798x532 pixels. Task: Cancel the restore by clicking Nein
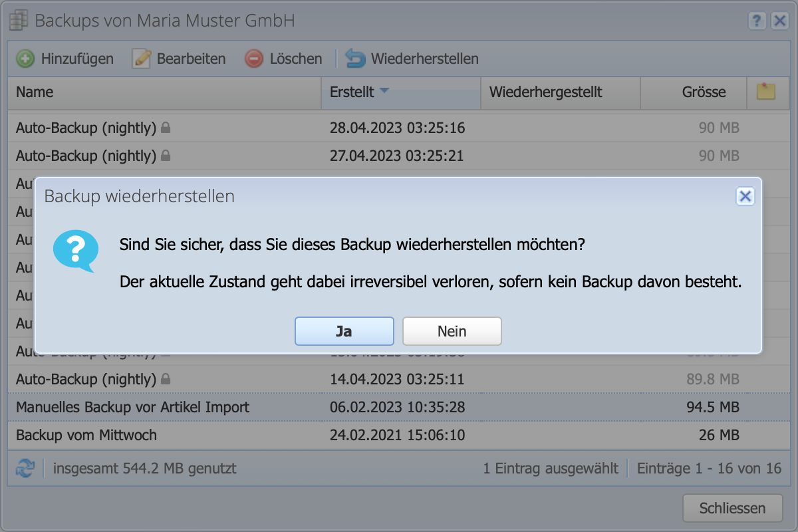[452, 331]
